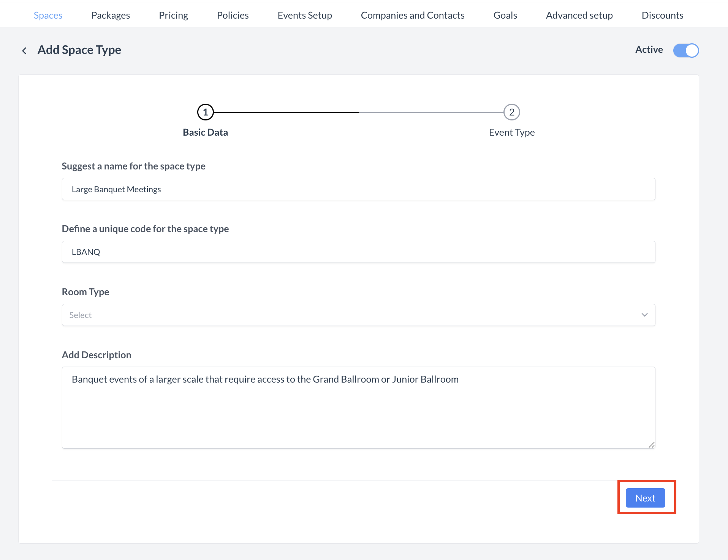
Task: Switch to the Discounts tab
Action: [662, 15]
